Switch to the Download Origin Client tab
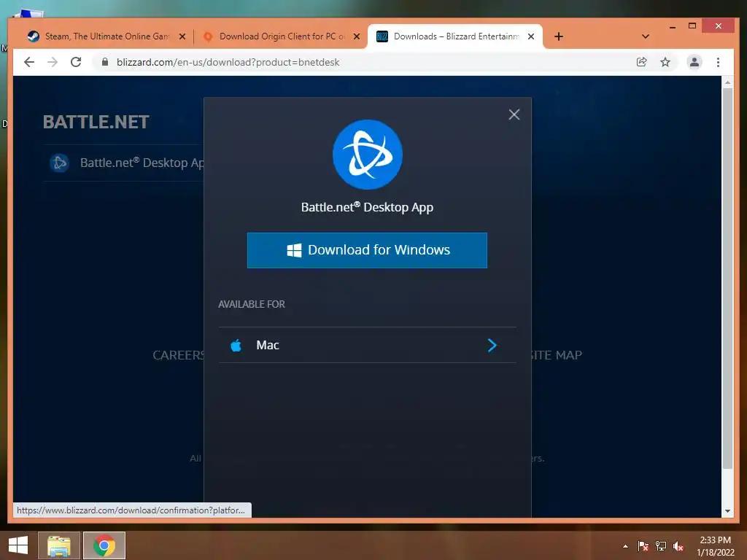Image resolution: width=747 pixels, height=560 pixels. coord(281,36)
